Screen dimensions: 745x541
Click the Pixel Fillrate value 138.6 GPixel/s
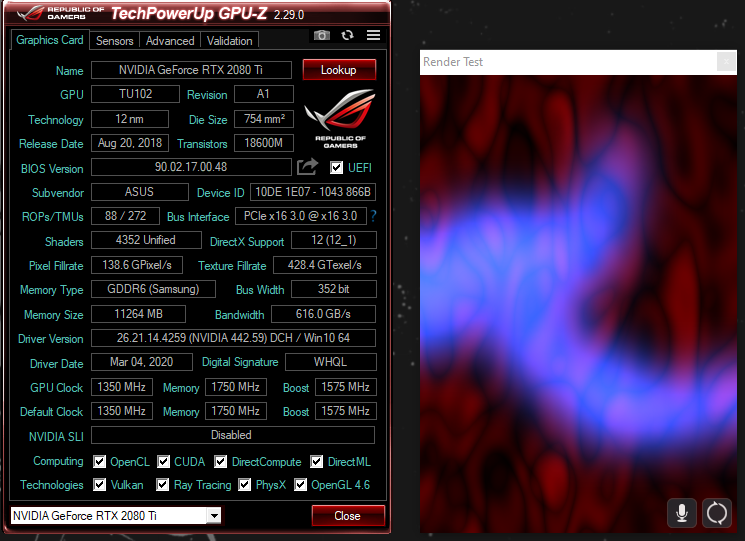point(137,265)
